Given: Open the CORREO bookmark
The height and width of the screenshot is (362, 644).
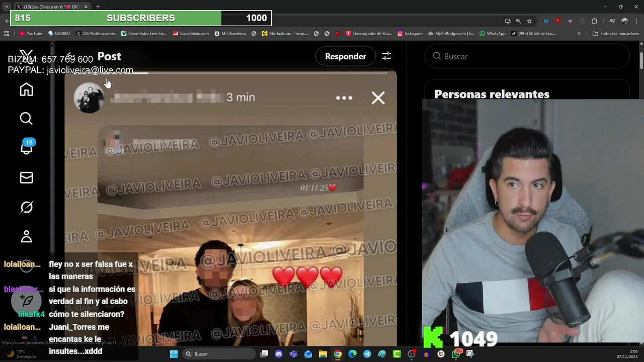Looking at the screenshot, I should tap(59, 34).
